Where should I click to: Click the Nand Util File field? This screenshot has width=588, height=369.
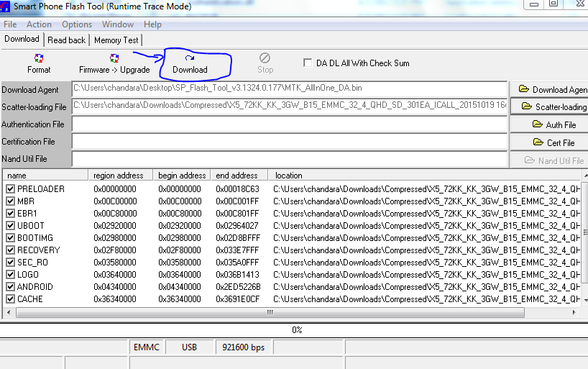290,159
